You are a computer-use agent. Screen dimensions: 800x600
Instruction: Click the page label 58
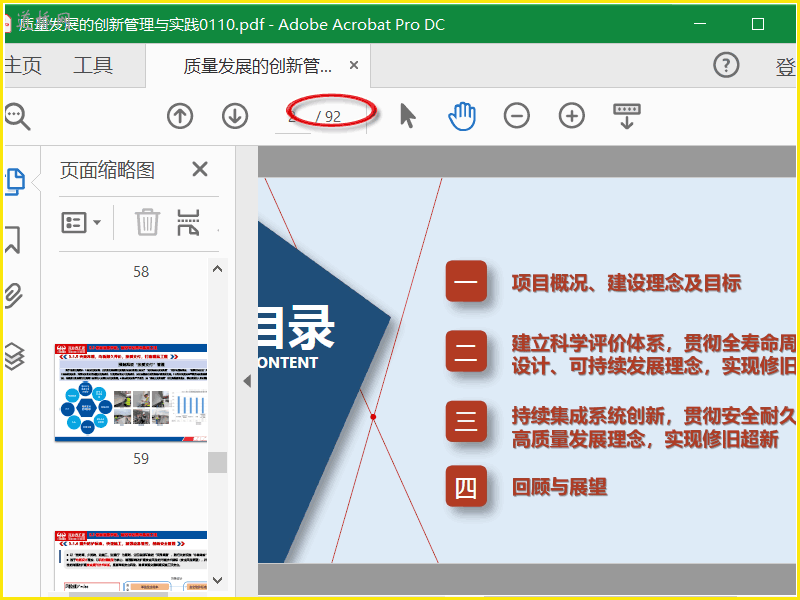point(141,271)
